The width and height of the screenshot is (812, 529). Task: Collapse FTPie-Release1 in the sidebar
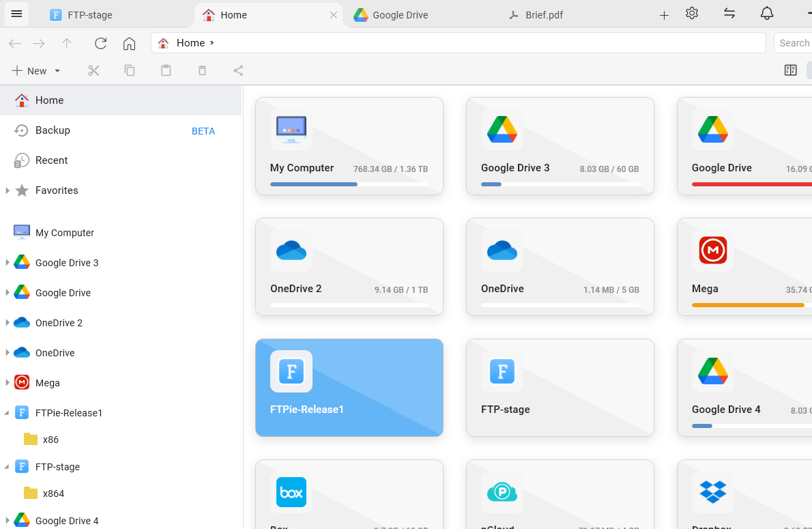[x=8, y=412]
